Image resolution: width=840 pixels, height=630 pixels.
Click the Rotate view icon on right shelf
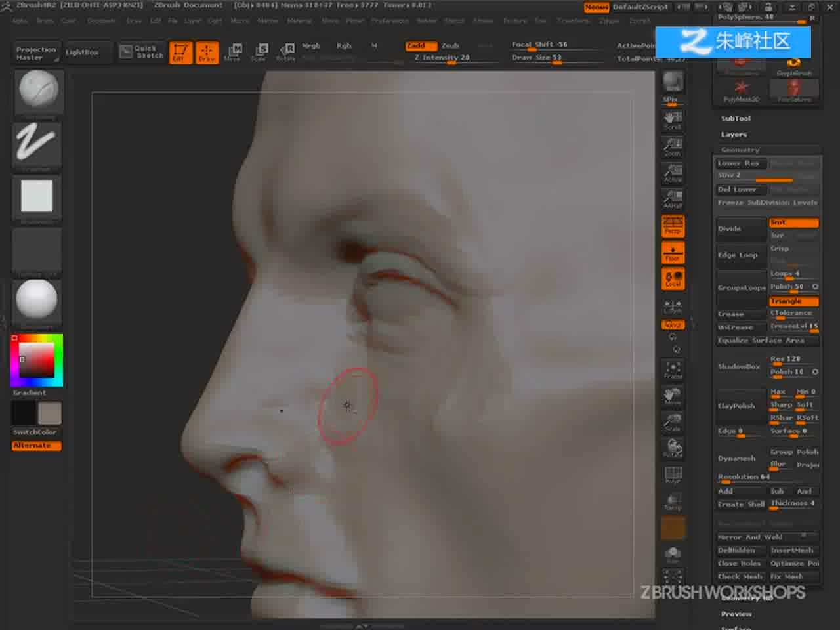(673, 449)
